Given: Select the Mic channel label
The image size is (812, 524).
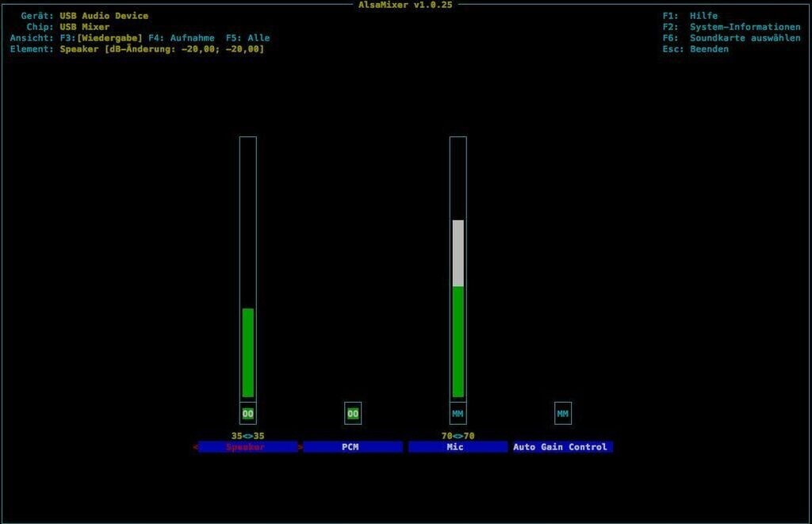Looking at the screenshot, I should click(x=458, y=447).
